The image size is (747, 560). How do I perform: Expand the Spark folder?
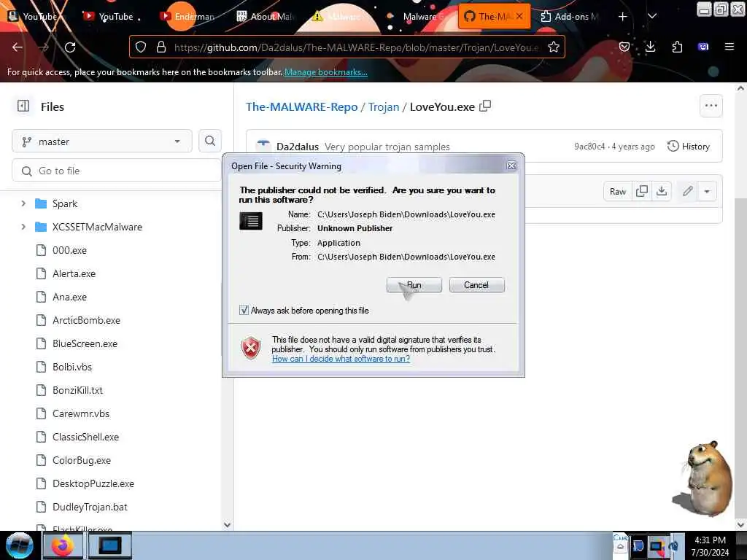[23, 203]
